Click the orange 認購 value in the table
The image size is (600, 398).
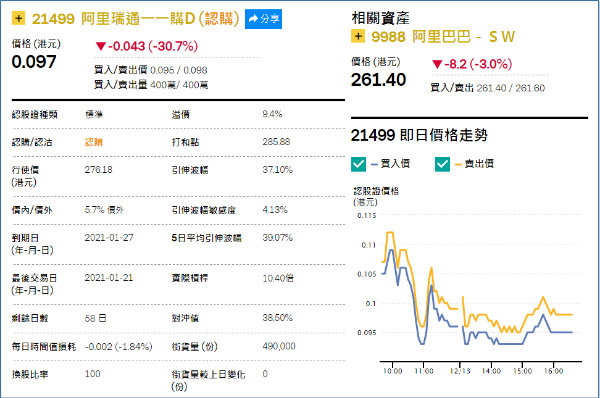[x=94, y=142]
